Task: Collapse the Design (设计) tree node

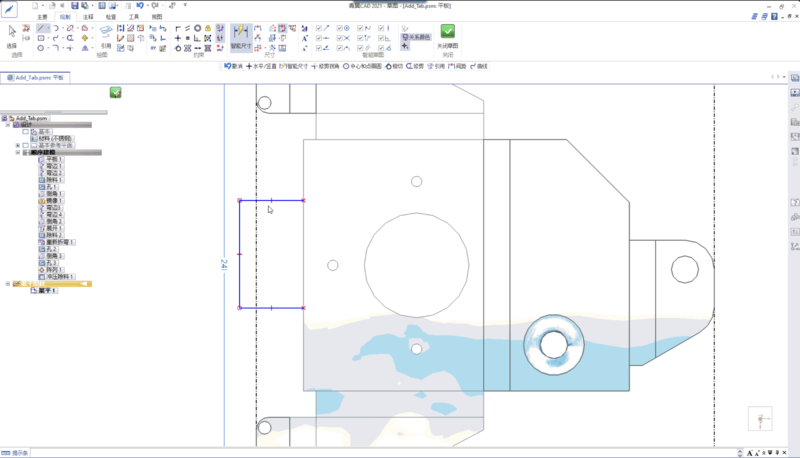Action: click(8, 124)
